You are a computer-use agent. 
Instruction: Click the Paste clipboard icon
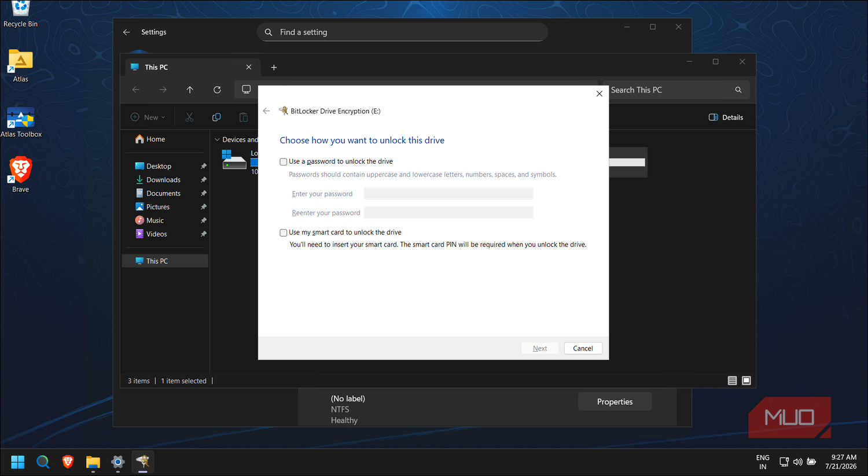pyautogui.click(x=244, y=117)
